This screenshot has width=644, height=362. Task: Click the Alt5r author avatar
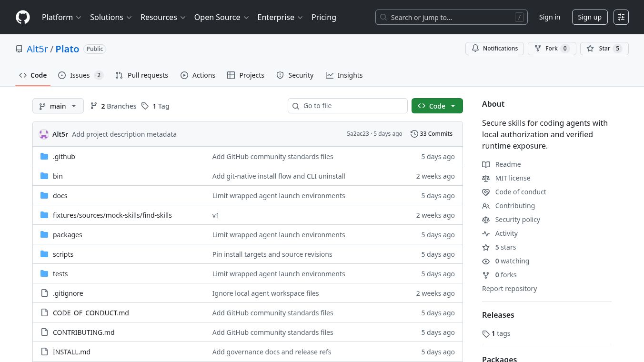(x=44, y=134)
